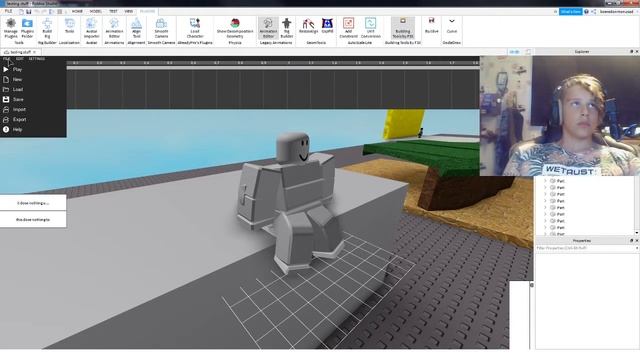Click the Load Character plugin

tap(195, 28)
